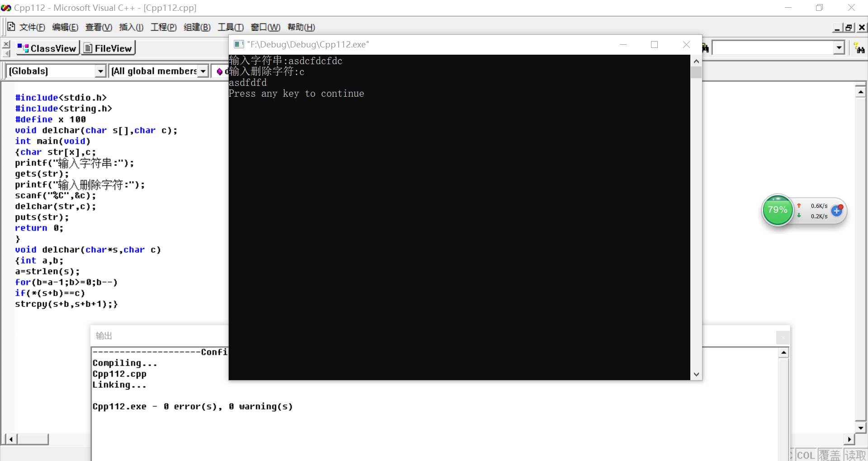Close the Cpp112.exe console window
This screenshot has height=461, width=868.
[686, 44]
